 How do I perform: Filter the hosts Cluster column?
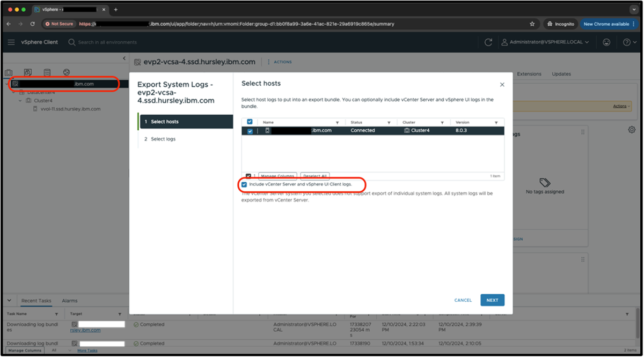click(x=442, y=123)
